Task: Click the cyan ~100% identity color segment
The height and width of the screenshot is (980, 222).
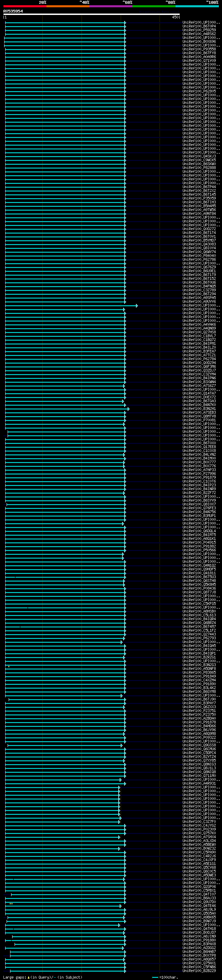Action: tap(197, 6)
